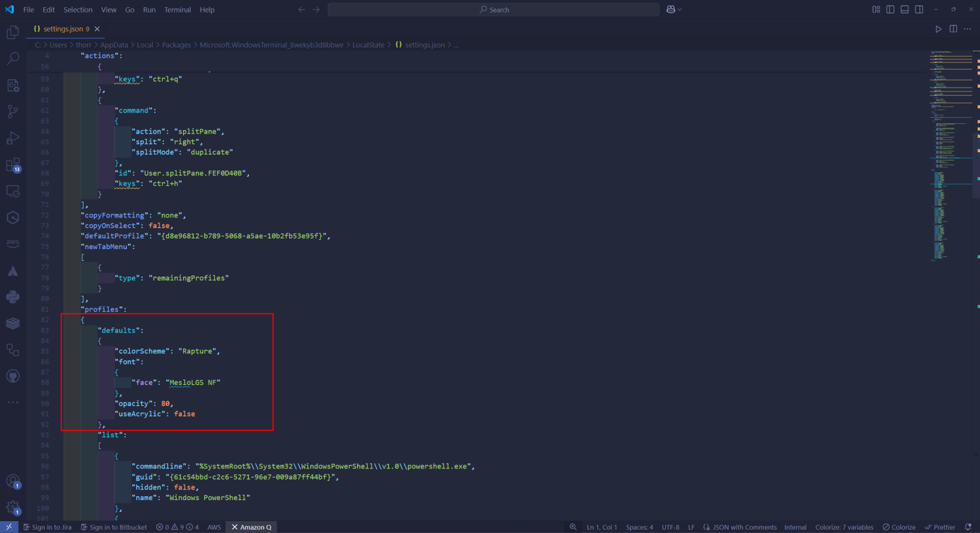
Task: Select the settings.json editor tab
Action: point(65,29)
